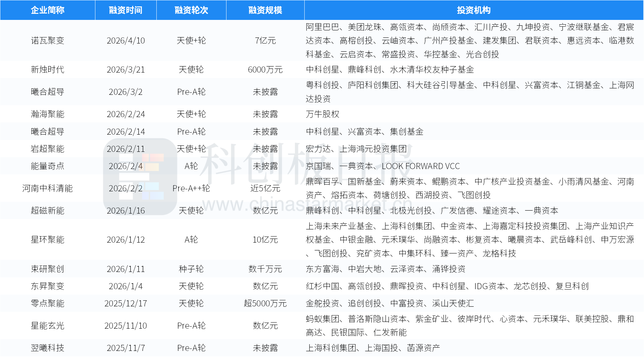
Task: Select the date 2026/1/4
Action: (126, 286)
